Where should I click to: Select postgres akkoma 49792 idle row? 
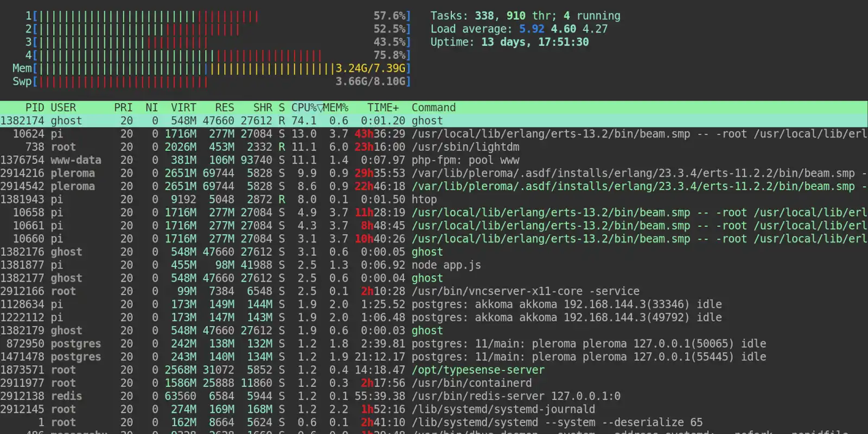[x=434, y=317]
